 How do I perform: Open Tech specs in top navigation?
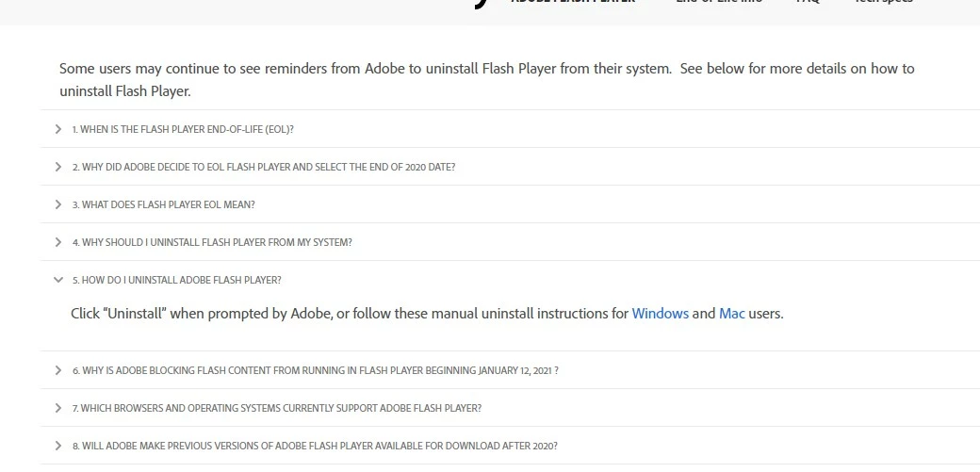point(884,2)
